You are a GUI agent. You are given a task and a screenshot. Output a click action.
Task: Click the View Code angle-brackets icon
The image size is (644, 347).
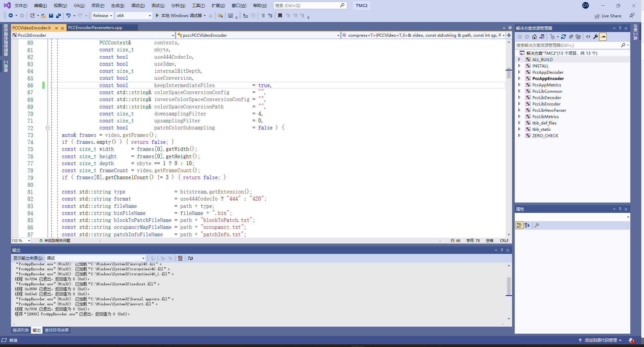click(588, 37)
